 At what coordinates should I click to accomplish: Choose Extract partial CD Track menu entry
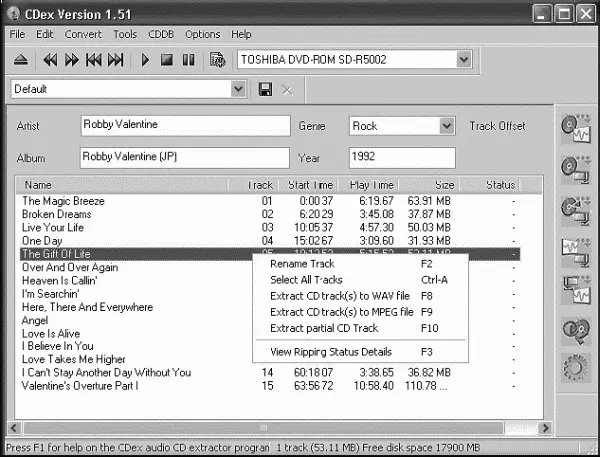[360, 328]
